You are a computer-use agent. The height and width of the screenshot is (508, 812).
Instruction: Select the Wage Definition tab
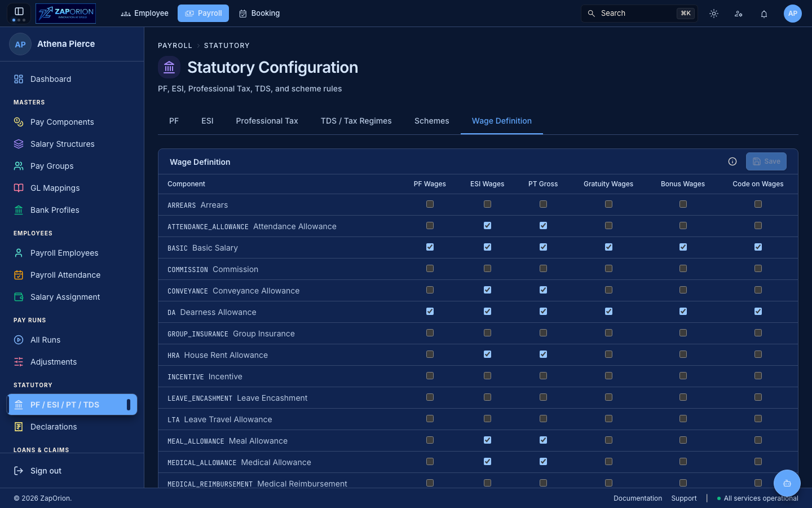[502, 121]
